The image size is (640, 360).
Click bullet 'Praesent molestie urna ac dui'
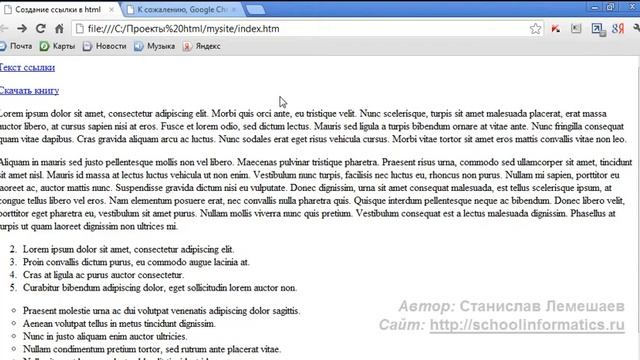[161, 311]
